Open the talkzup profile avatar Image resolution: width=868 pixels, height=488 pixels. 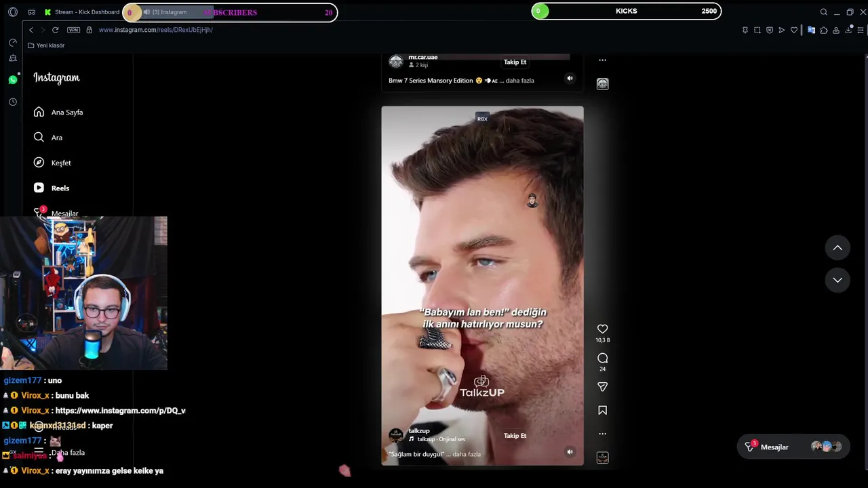(395, 435)
